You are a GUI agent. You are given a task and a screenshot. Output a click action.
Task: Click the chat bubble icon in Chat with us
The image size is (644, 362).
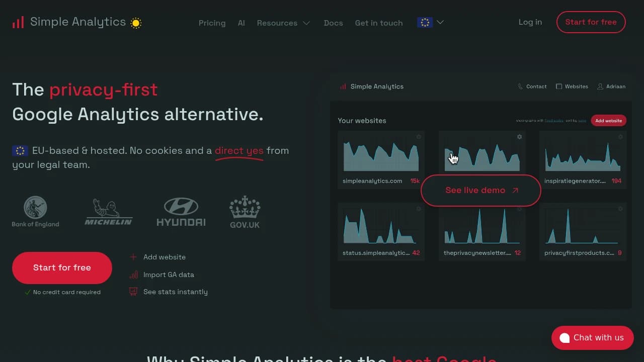pos(565,338)
